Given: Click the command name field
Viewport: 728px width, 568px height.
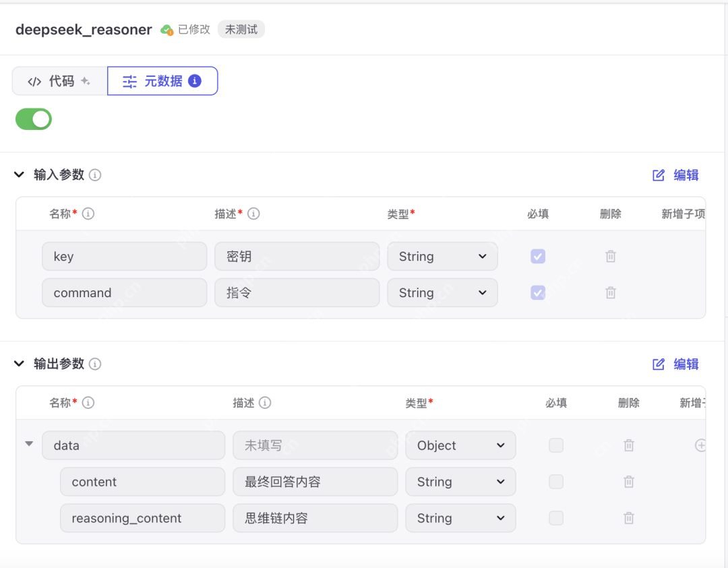Looking at the screenshot, I should 125,293.
